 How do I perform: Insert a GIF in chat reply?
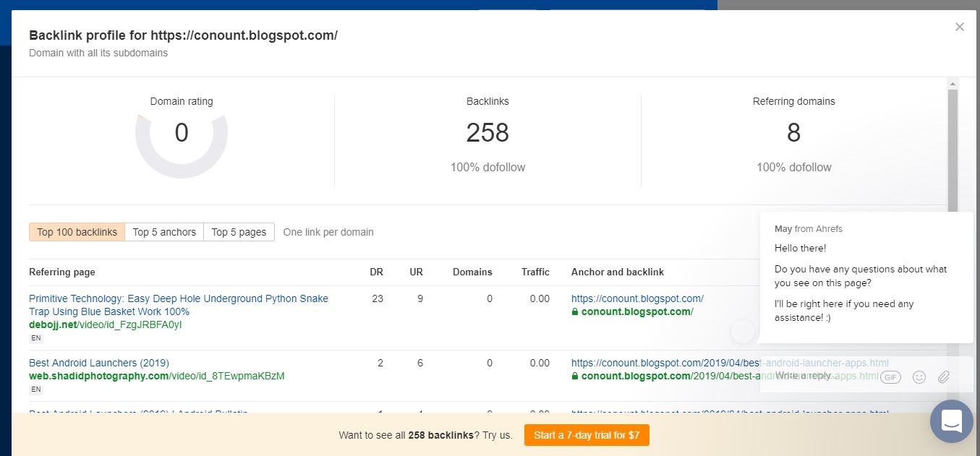point(890,377)
